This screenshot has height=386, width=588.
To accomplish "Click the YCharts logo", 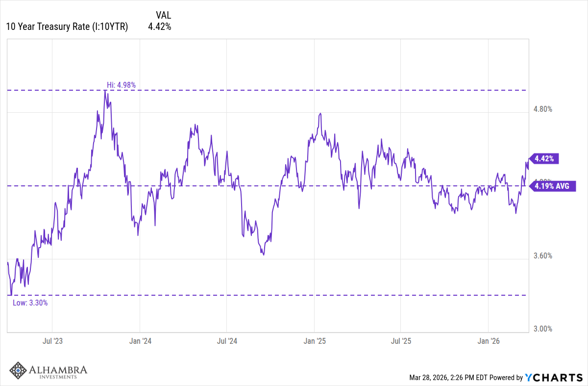I will pos(553,377).
